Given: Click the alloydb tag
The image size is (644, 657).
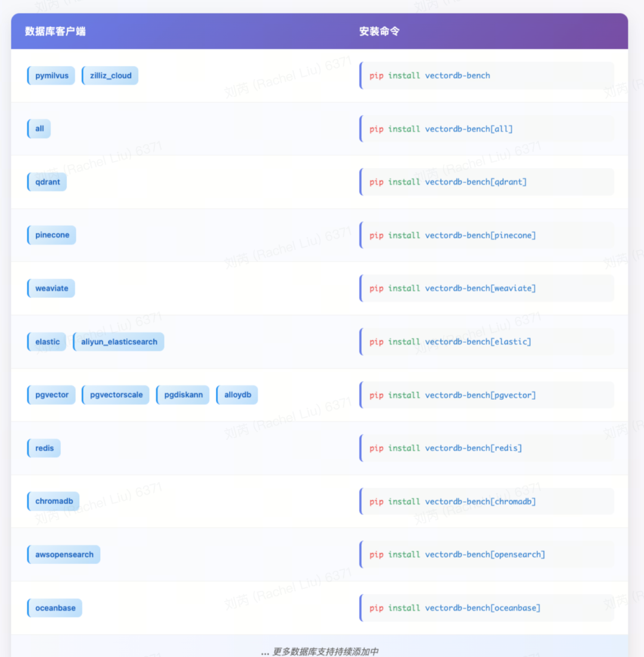Looking at the screenshot, I should [x=237, y=394].
